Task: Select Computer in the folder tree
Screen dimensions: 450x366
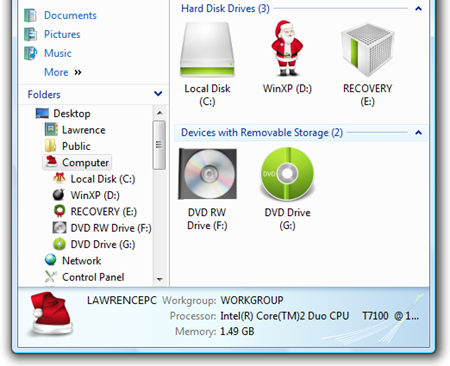Action: tap(85, 163)
